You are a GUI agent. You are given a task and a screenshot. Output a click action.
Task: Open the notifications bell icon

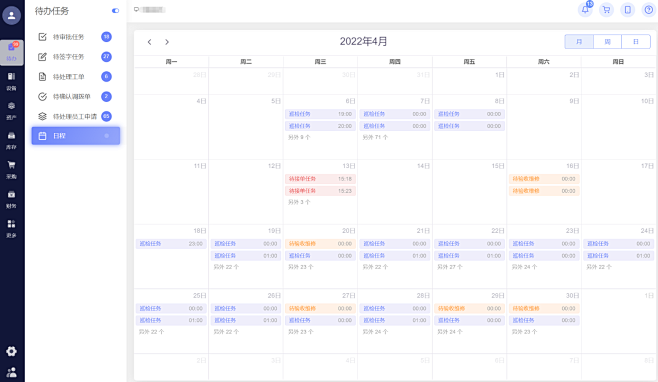point(585,10)
